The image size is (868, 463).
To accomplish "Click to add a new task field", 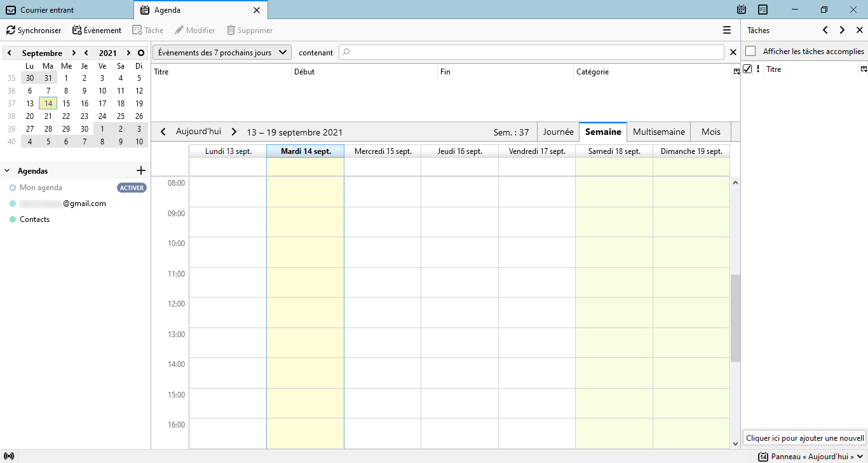I will (804, 438).
